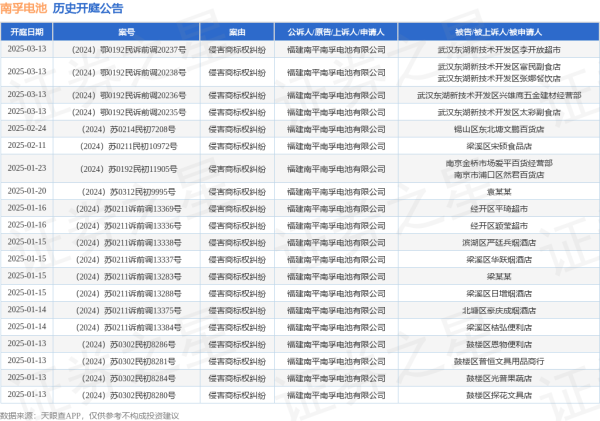600x421 pixels.
Task: Click 福建南平南孚电池有限公司 in the 20237号 row
Action: pos(336,50)
